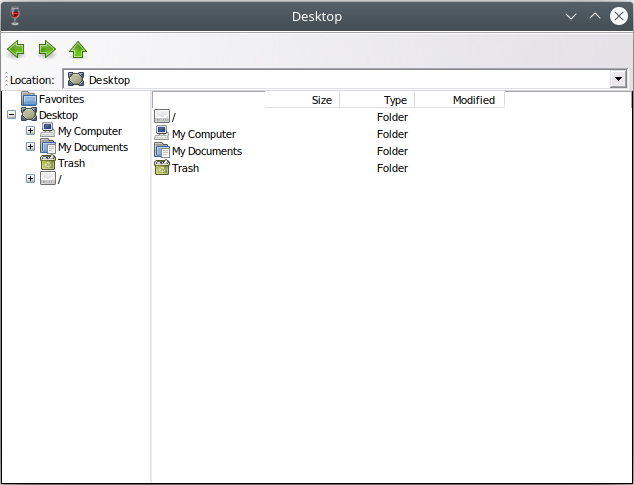The image size is (634, 485).
Task: Sort by the Size column header
Action: coord(302,100)
